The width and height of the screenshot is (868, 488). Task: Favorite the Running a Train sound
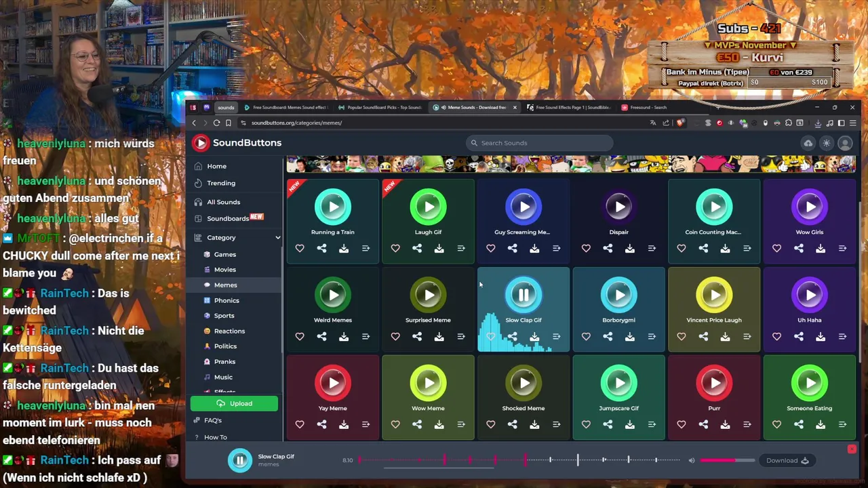[300, 248]
